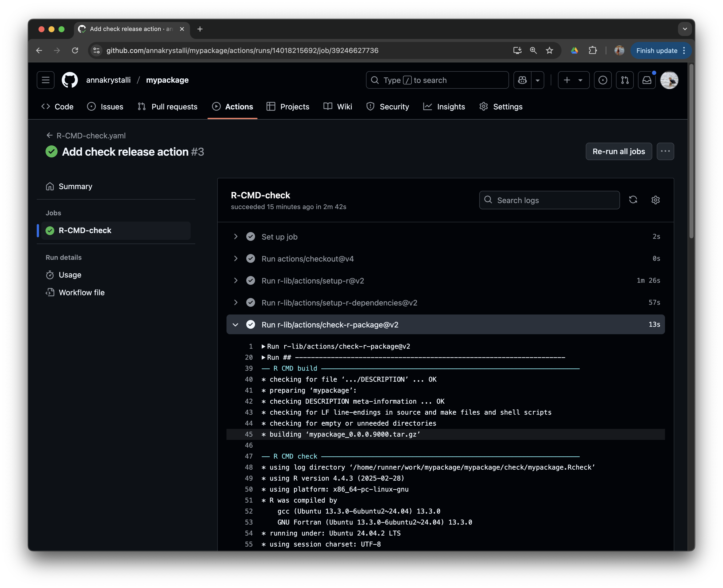This screenshot has height=588, width=723.
Task: Click the browser forward arrow
Action: (x=57, y=50)
